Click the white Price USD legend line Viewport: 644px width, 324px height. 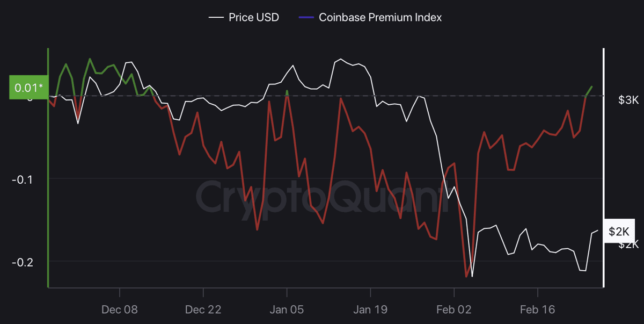[x=216, y=18]
